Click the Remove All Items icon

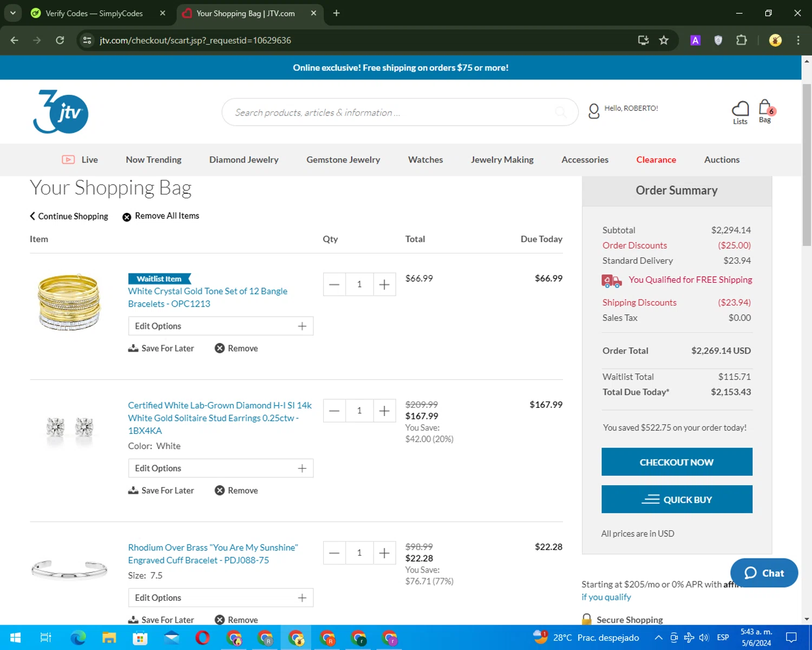(127, 217)
